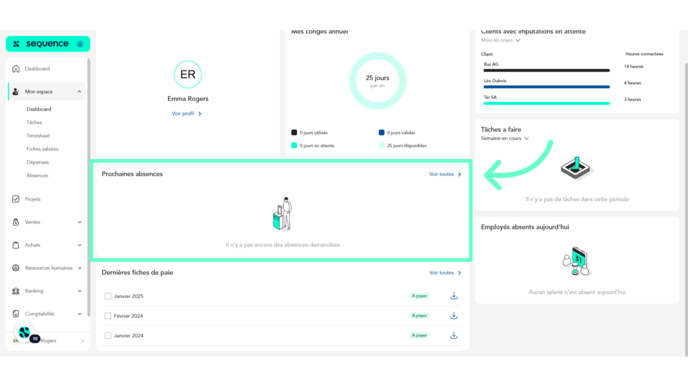Screen dimensions: 688x387
Task: Click Voir toutes in Prochaines absences
Action: point(441,174)
